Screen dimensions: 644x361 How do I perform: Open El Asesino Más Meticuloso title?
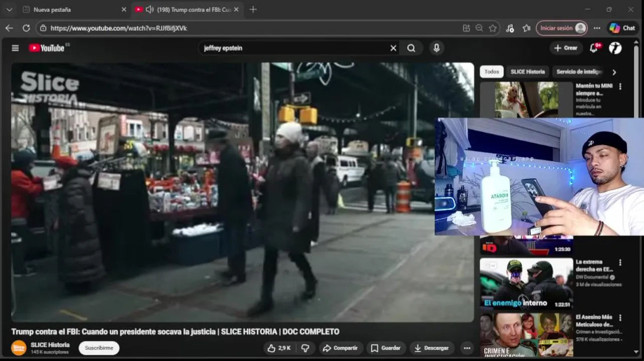coord(595,320)
